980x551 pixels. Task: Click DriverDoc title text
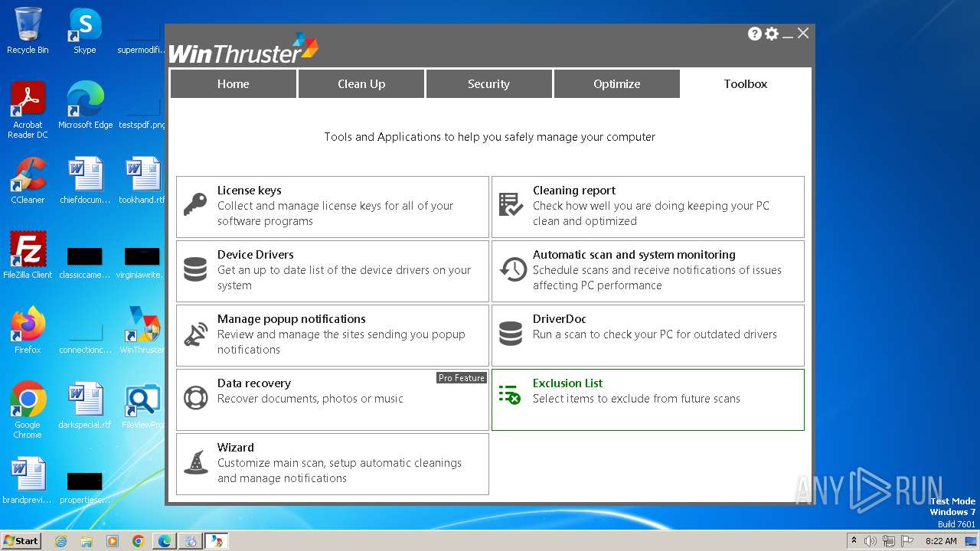click(559, 319)
